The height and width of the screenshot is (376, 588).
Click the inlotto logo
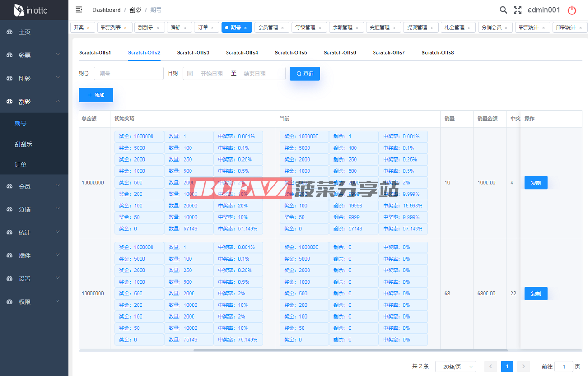32,10
